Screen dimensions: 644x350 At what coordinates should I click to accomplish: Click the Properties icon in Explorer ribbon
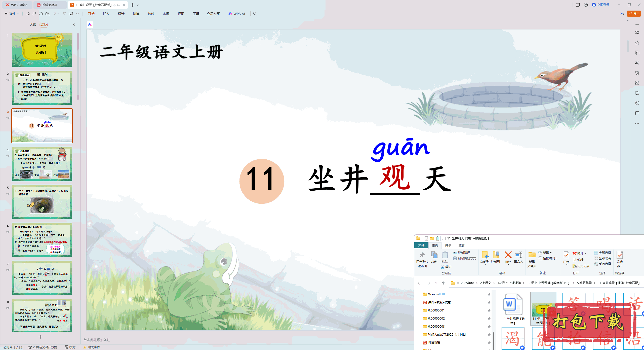point(566,255)
